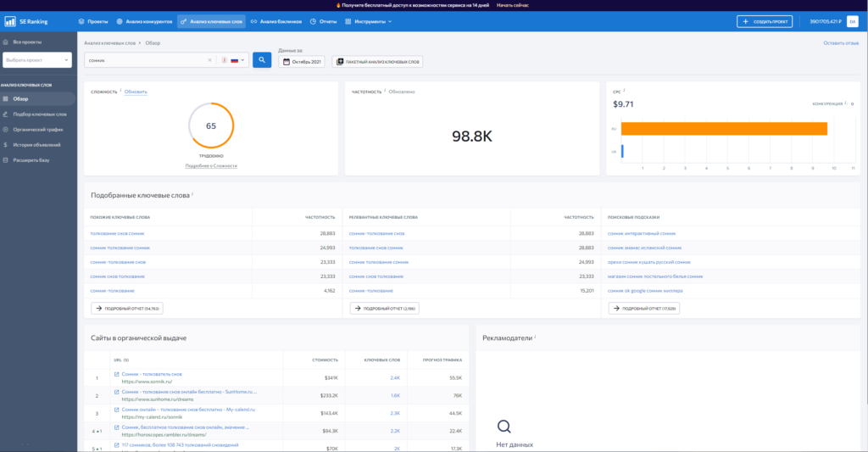Open the DA user avatar menu
The width and height of the screenshot is (868, 452).
pyautogui.click(x=853, y=21)
